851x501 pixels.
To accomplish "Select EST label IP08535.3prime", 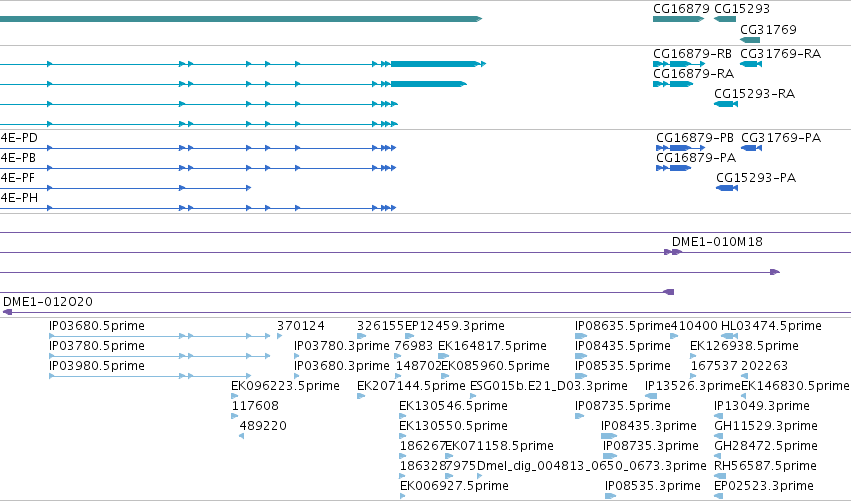I will (653, 486).
